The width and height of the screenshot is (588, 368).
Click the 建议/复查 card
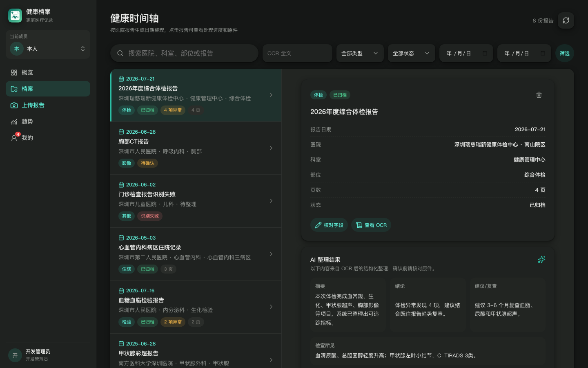click(508, 305)
